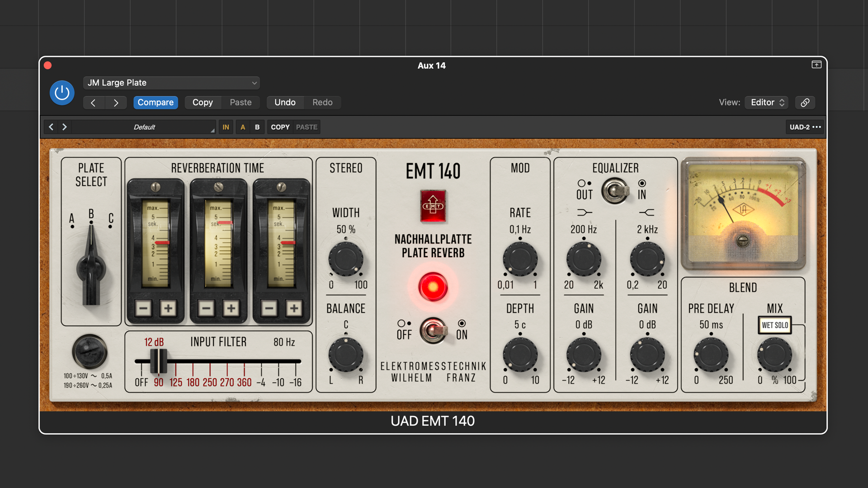Go to previous Logic preset arrow
868x488 pixels.
(x=94, y=103)
